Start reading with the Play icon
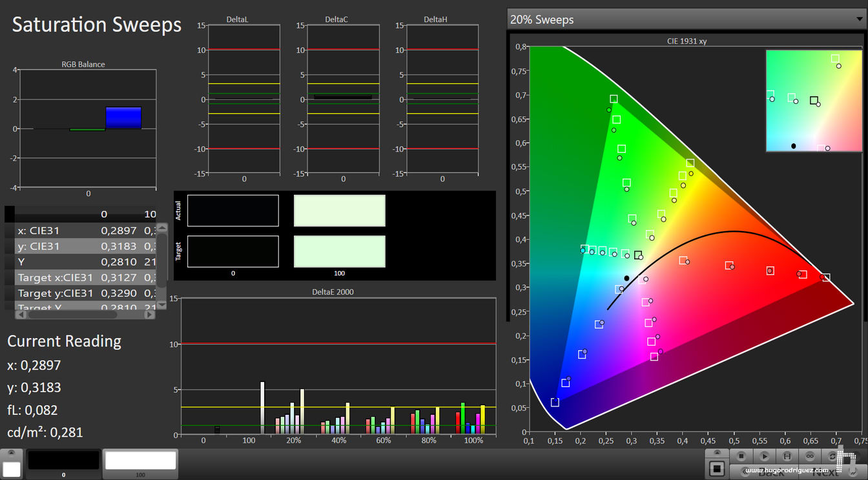The height and width of the screenshot is (480, 868). (765, 456)
